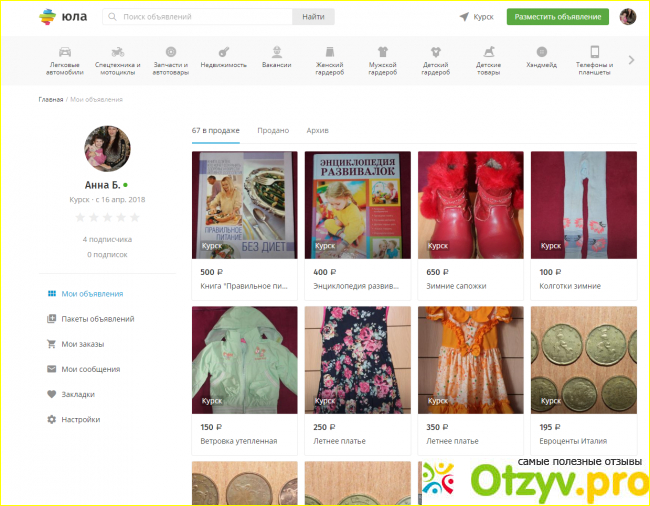
Task: Change city location Курск
Action: (476, 17)
